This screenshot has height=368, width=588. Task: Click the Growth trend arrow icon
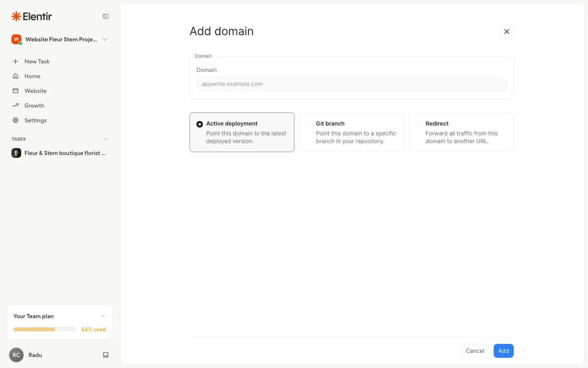pyautogui.click(x=16, y=105)
